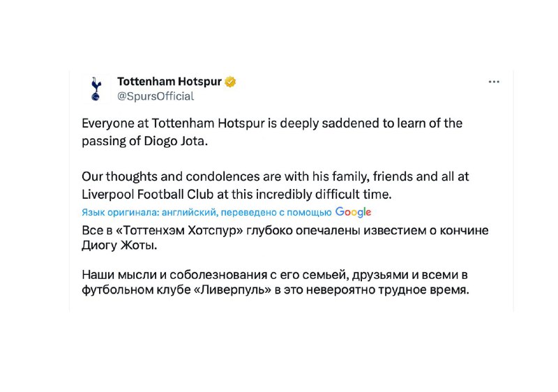This screenshot has height=392, width=558.
Task: Click the gold verified badge icon
Action: pyautogui.click(x=230, y=82)
